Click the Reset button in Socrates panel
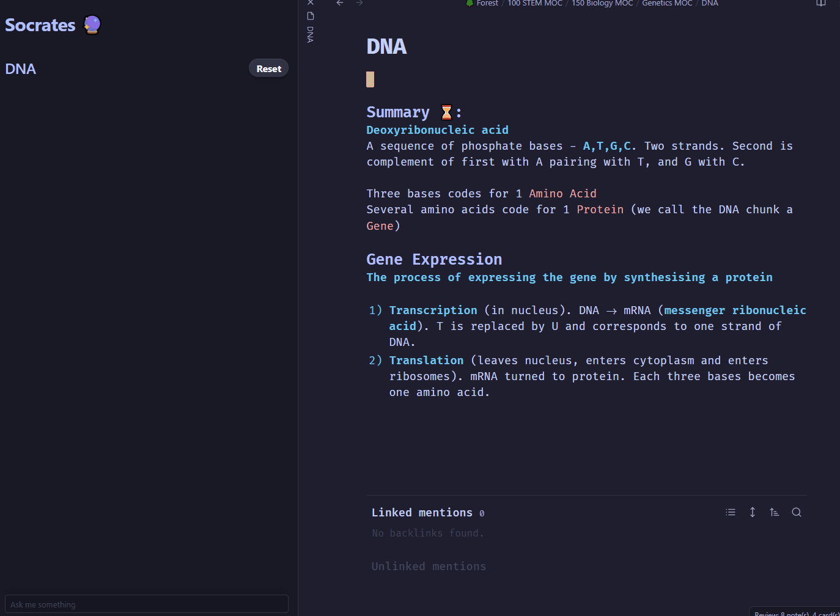The width and height of the screenshot is (840, 616). [x=268, y=68]
